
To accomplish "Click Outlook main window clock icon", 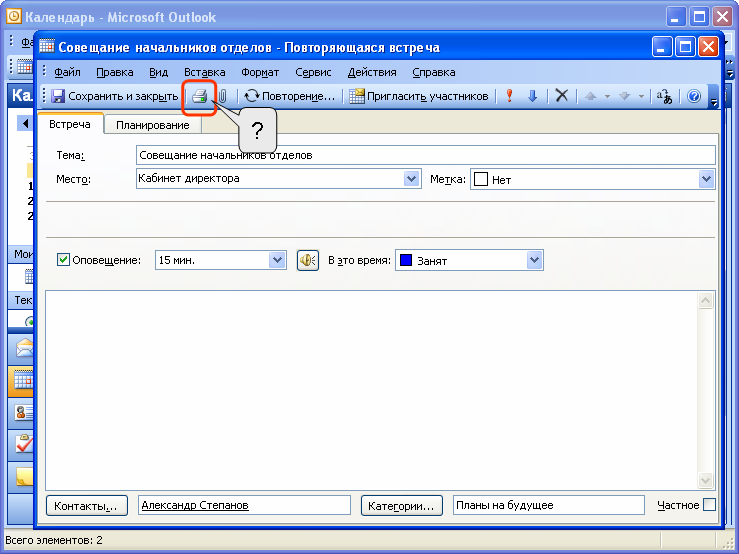I will (14, 17).
